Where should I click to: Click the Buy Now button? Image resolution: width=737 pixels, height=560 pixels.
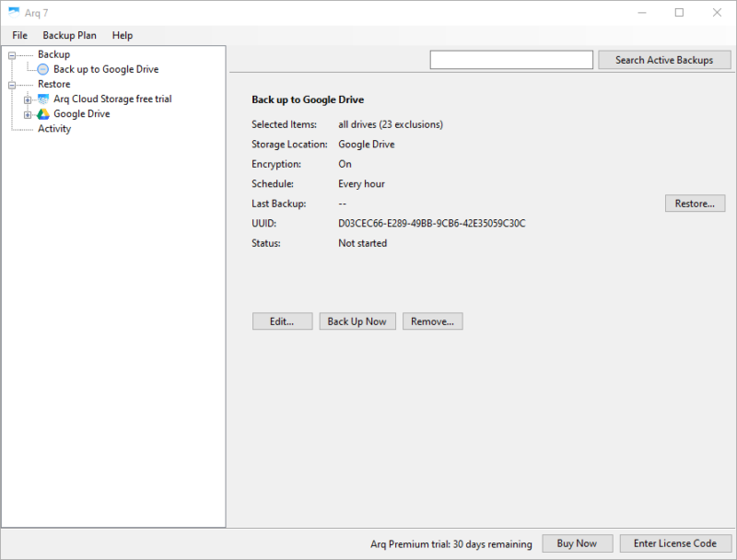(x=577, y=542)
